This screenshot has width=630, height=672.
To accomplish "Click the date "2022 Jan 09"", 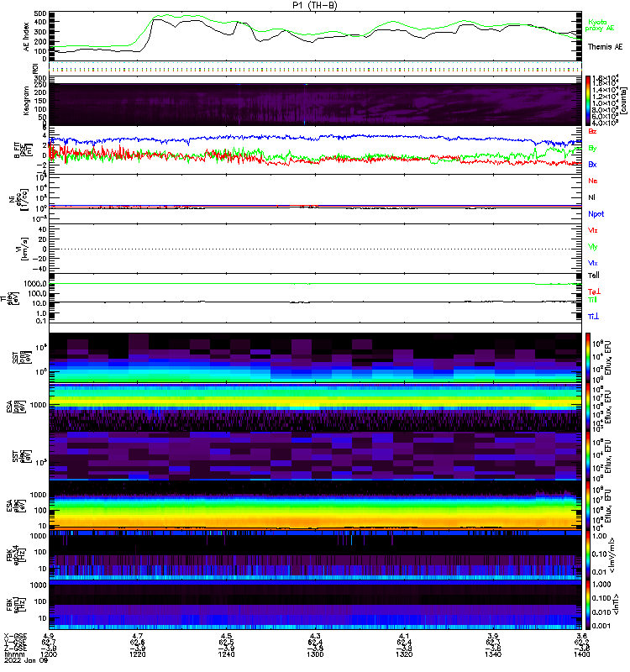I will coord(26,660).
